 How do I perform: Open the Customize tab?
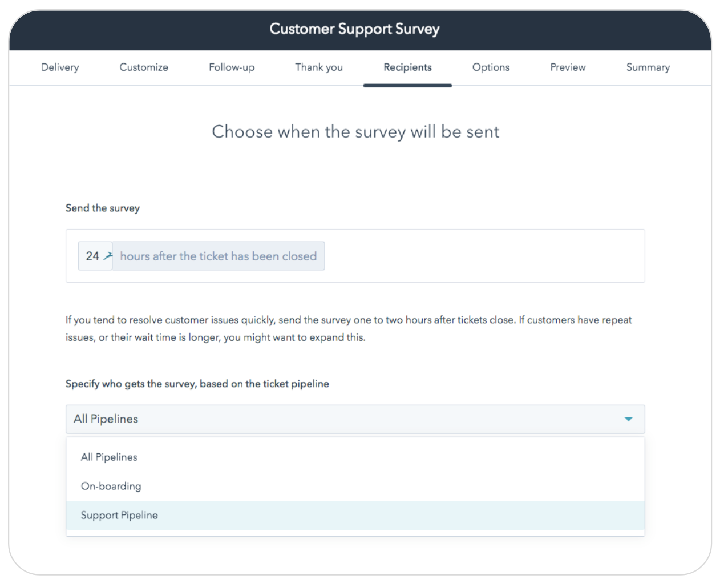coord(144,67)
